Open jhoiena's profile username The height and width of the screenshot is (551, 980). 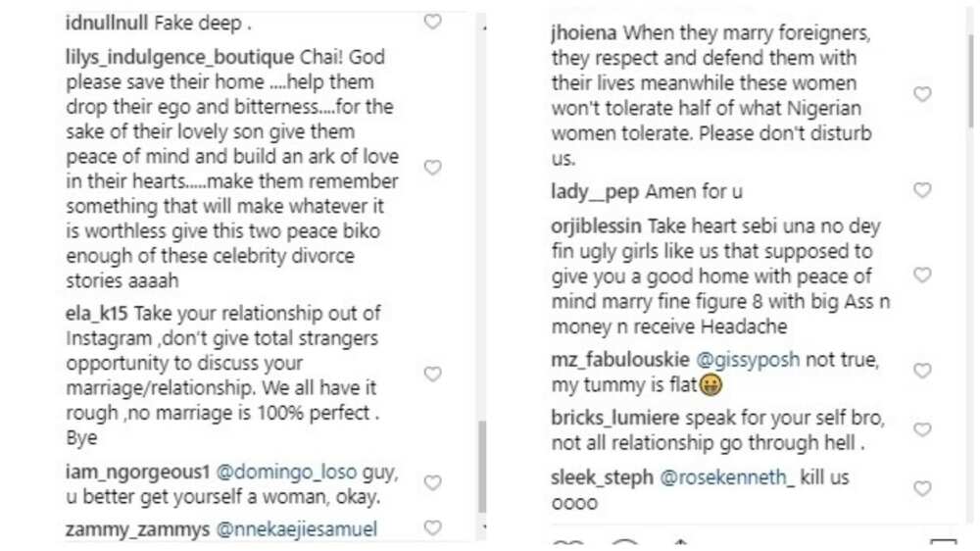tap(584, 33)
